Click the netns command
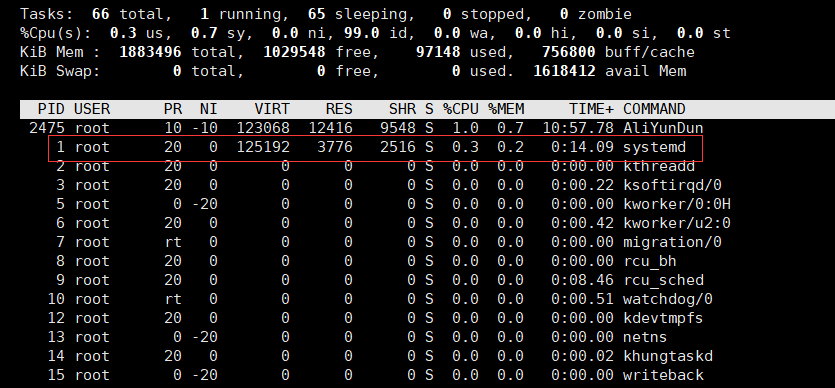This screenshot has height=388, width=835. coord(645,337)
